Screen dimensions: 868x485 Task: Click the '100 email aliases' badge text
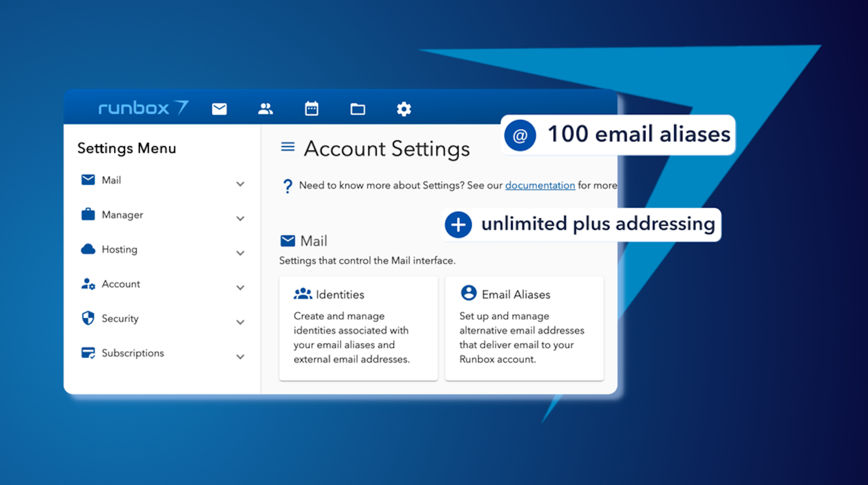click(639, 134)
